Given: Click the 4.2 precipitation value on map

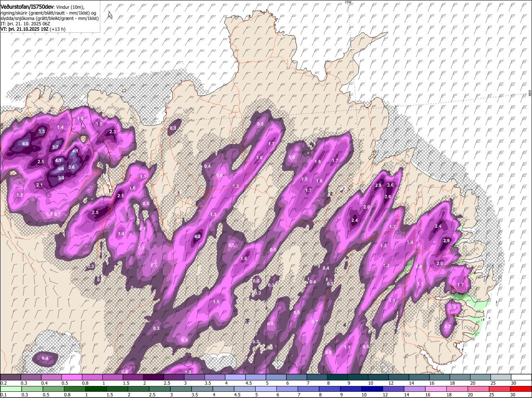Looking at the screenshot, I should coord(198,236).
